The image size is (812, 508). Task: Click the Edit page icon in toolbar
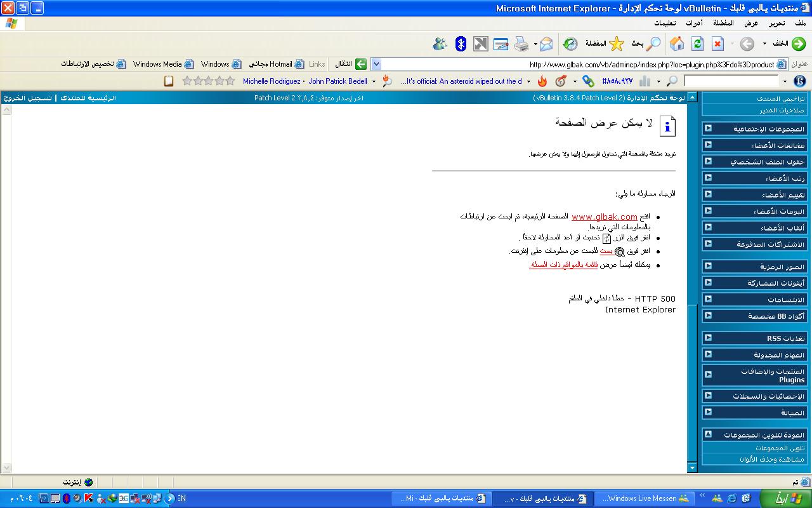501,44
